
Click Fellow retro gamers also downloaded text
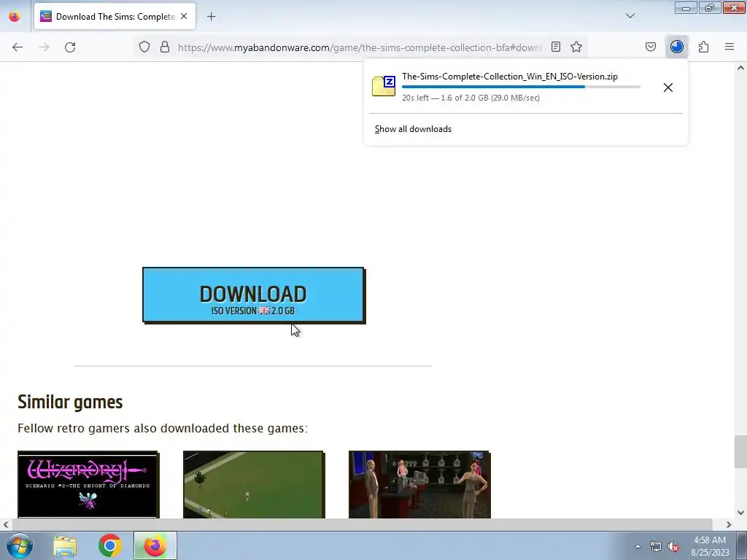(x=163, y=428)
